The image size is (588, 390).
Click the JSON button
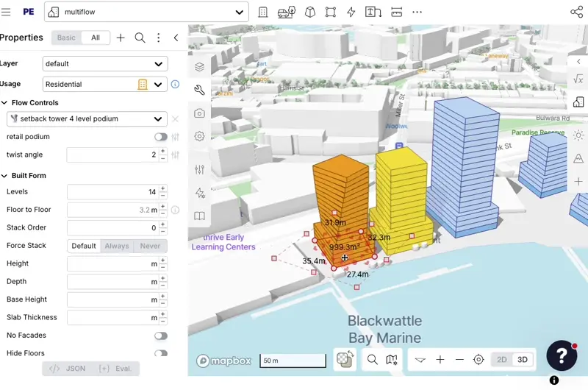click(67, 369)
